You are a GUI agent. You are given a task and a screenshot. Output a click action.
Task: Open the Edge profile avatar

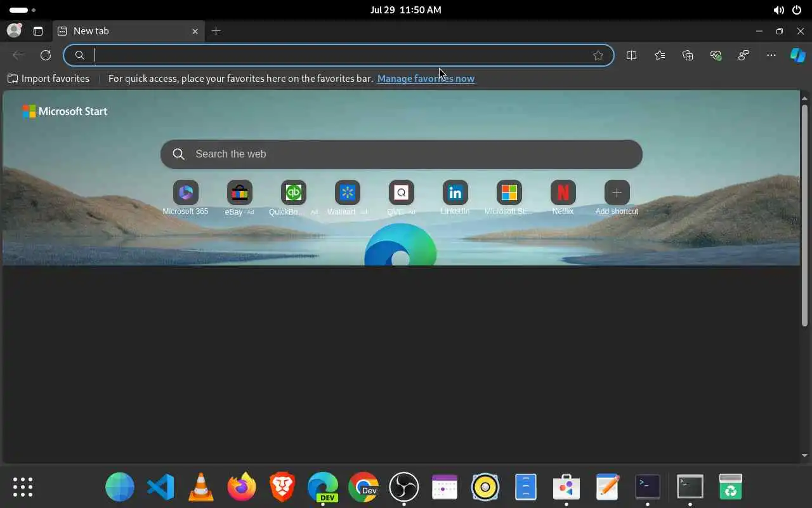click(x=14, y=30)
